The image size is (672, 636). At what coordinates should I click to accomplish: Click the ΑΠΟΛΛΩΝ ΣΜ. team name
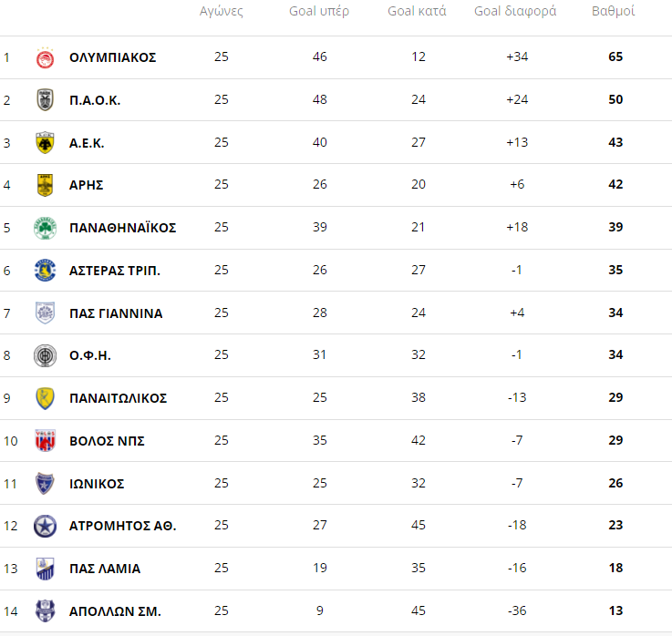click(115, 611)
